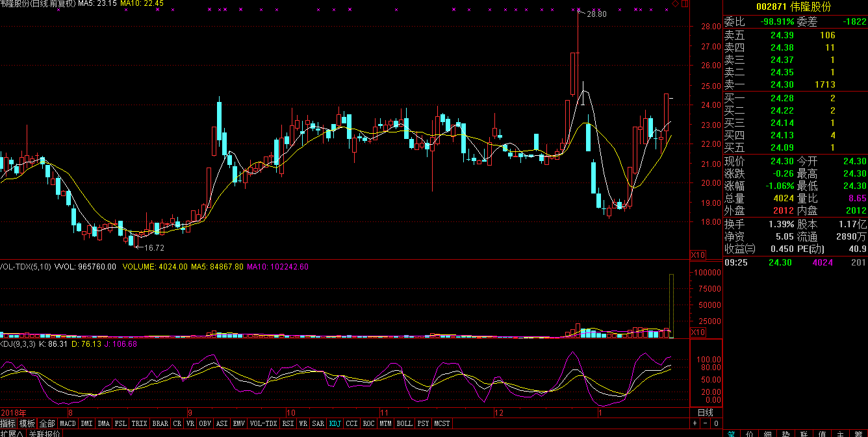This screenshot has height=437, width=868.
Task: Click the 买五 price 24.09
Action: (x=782, y=147)
